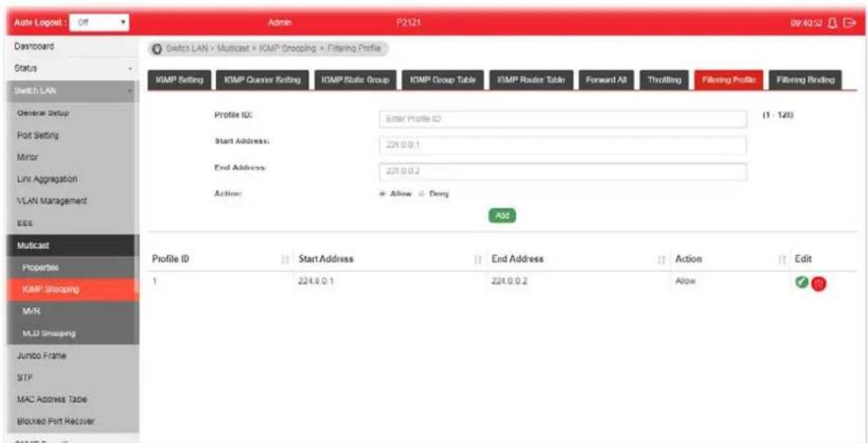The image size is (868, 443).
Task: Select the Filtering Profile tab
Action: [729, 80]
